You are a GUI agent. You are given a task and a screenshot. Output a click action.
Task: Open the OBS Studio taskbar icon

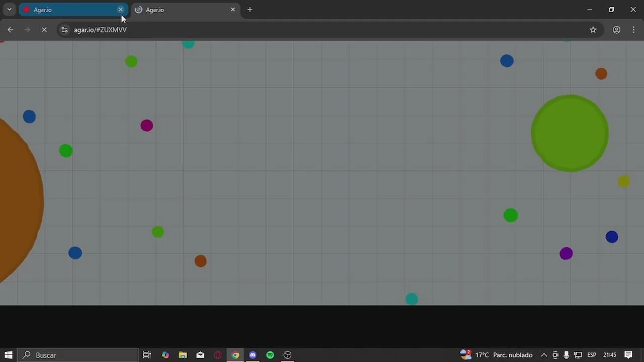[x=287, y=355]
